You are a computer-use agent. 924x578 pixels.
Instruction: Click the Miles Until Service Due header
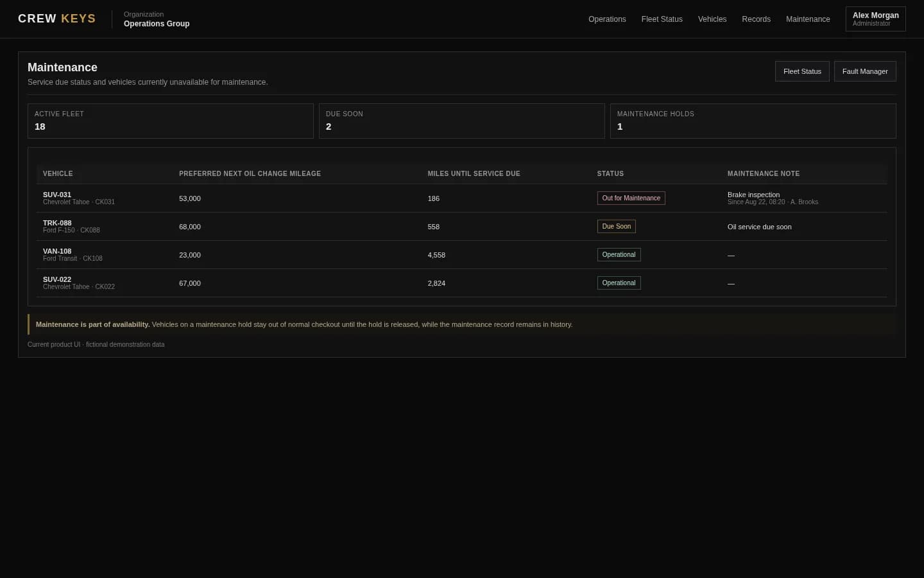tap(474, 174)
